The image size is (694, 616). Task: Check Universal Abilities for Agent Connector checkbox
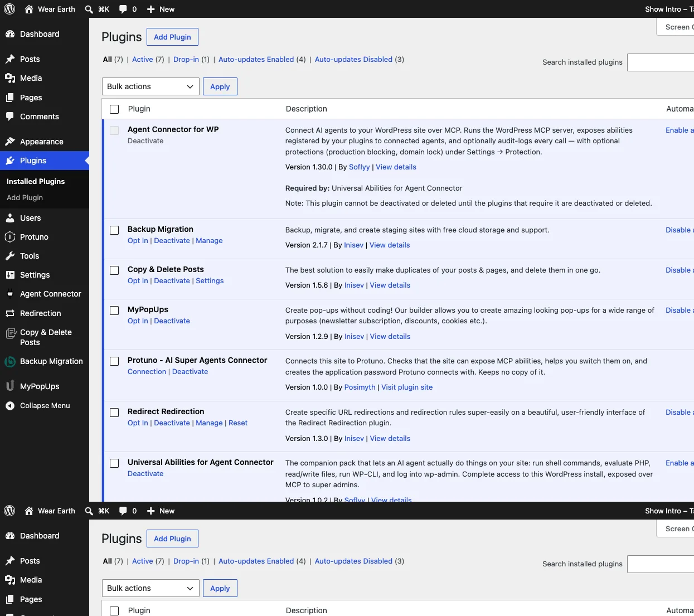pos(114,463)
